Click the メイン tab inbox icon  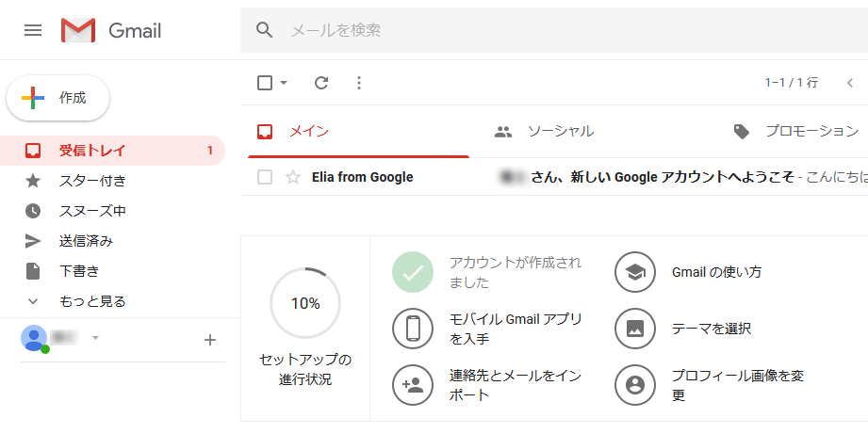pyautogui.click(x=265, y=132)
